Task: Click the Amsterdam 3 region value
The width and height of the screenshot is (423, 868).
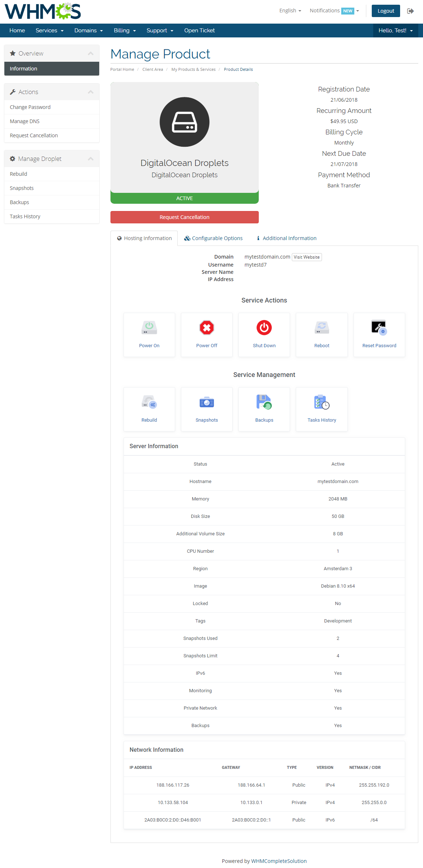Action: tap(338, 569)
